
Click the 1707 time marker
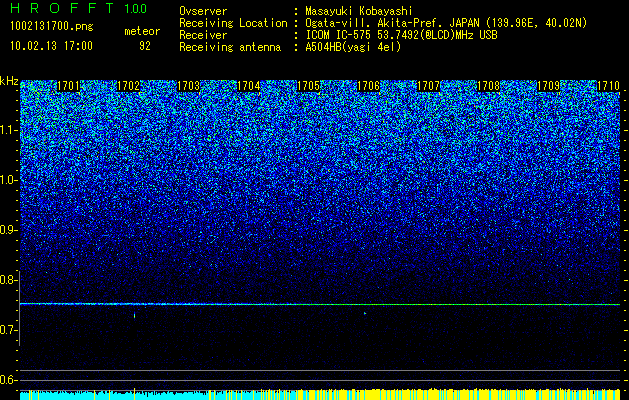tap(428, 86)
